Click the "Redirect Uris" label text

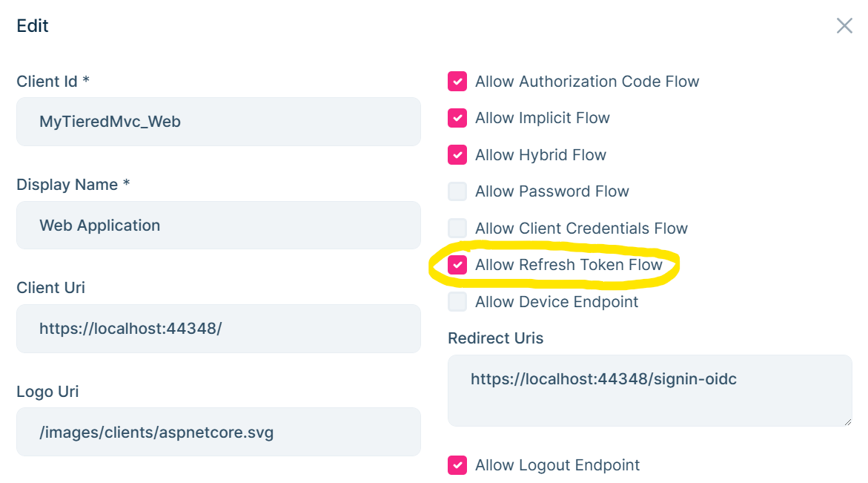coord(495,338)
